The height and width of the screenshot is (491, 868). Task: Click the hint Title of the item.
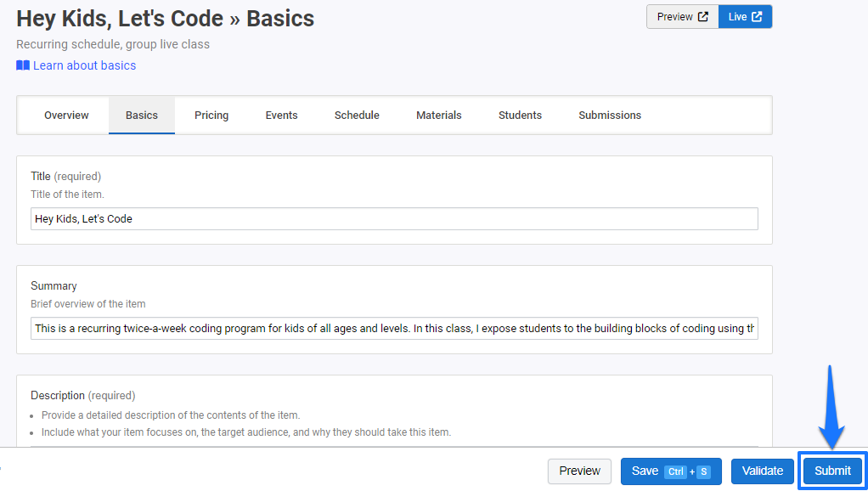click(67, 195)
